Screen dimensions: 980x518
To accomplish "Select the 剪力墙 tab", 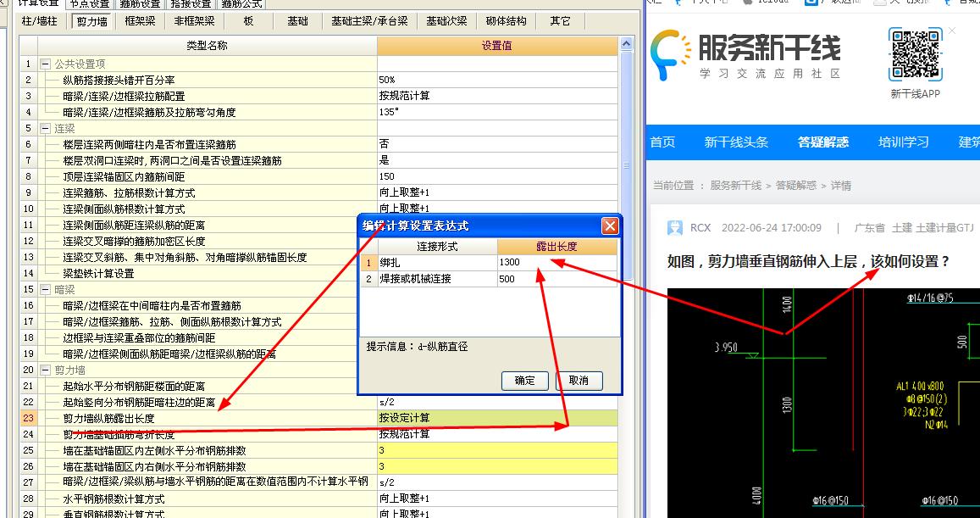I will (x=91, y=21).
